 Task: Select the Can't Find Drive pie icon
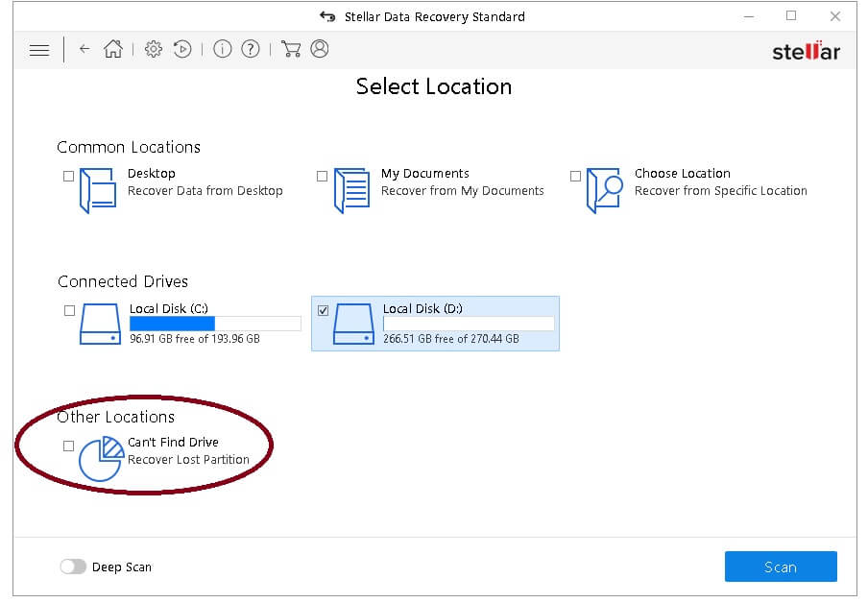[x=102, y=458]
